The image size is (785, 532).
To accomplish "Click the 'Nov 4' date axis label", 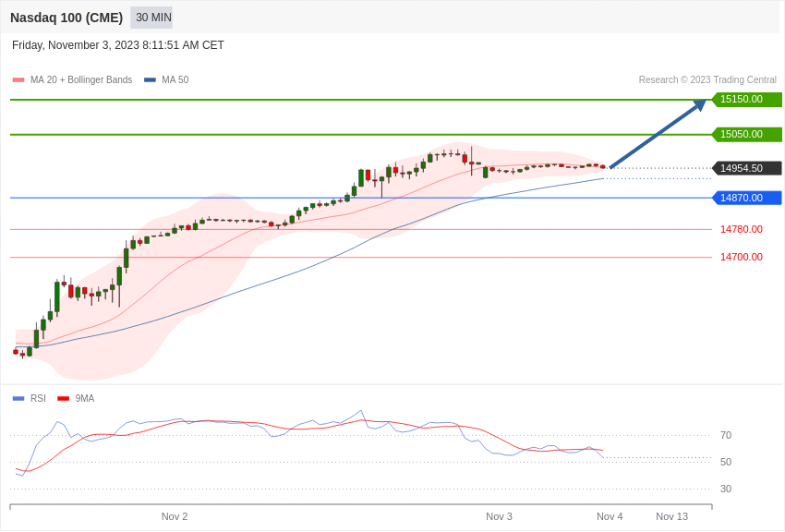I will point(610,516).
